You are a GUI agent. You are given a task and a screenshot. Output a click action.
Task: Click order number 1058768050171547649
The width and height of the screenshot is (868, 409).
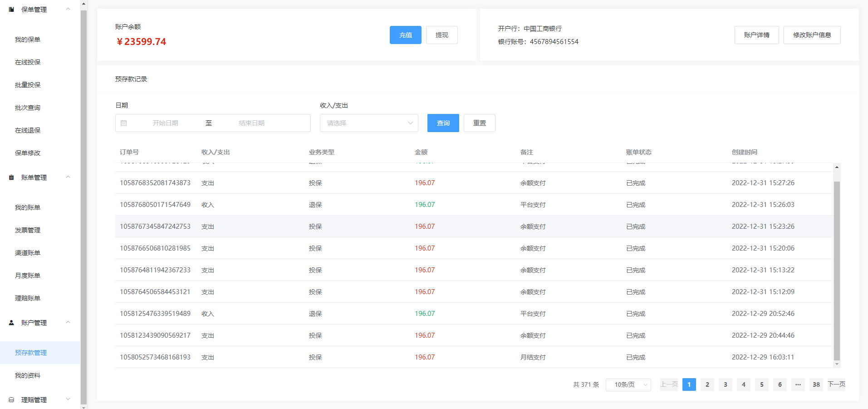coord(155,205)
